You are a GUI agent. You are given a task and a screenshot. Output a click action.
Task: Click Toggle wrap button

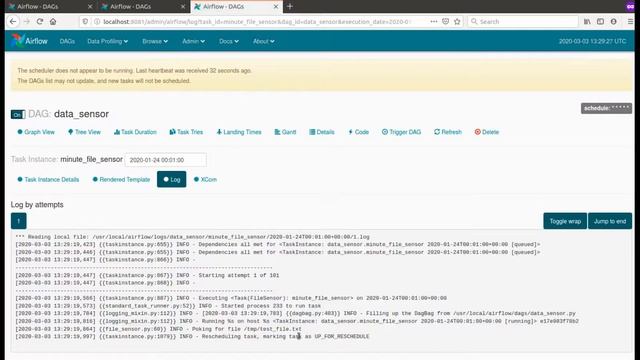click(x=565, y=221)
